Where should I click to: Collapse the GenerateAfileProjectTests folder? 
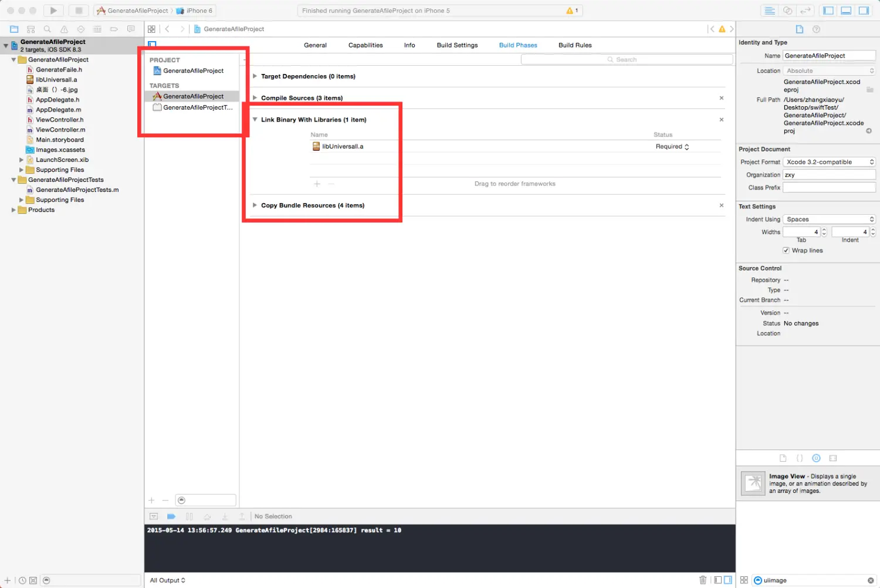pos(13,180)
